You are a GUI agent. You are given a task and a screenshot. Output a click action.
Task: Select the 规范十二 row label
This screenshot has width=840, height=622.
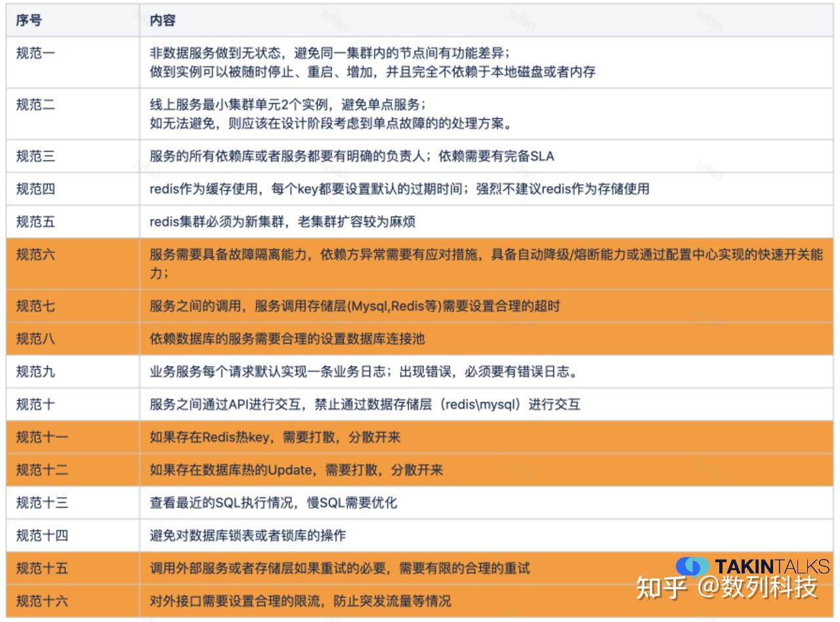tap(42, 470)
